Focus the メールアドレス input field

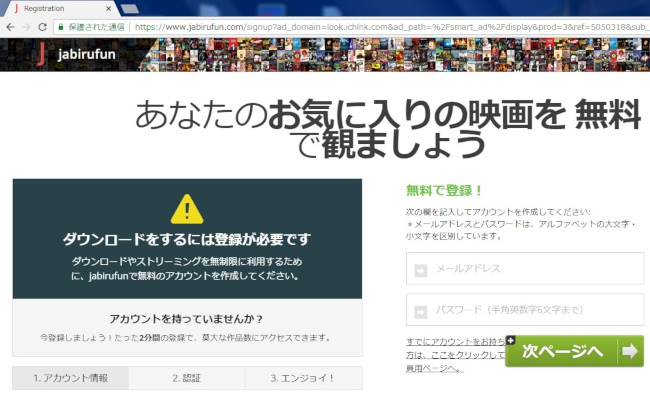(x=525, y=269)
